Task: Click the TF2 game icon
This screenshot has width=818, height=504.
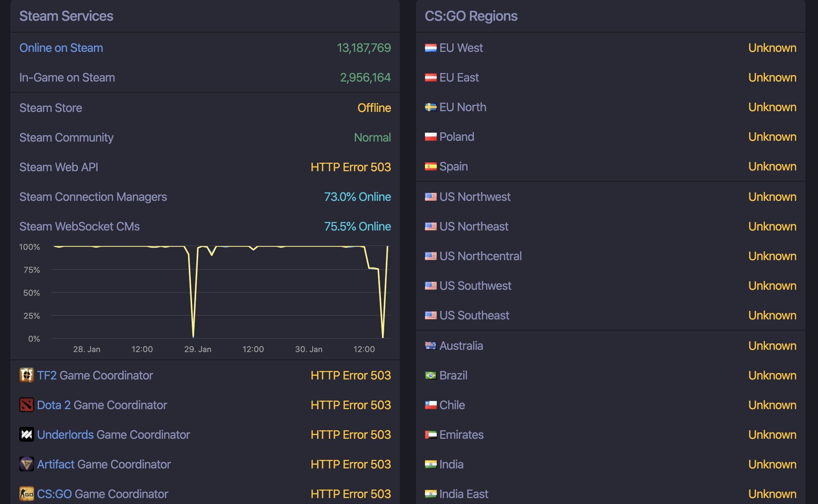Action: pos(26,375)
